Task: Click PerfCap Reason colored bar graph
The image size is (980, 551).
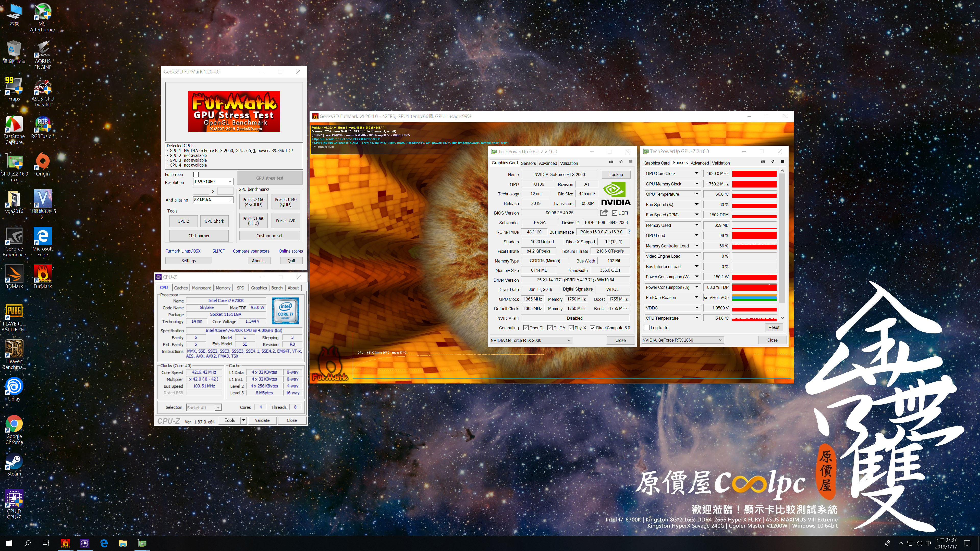Action: point(754,297)
